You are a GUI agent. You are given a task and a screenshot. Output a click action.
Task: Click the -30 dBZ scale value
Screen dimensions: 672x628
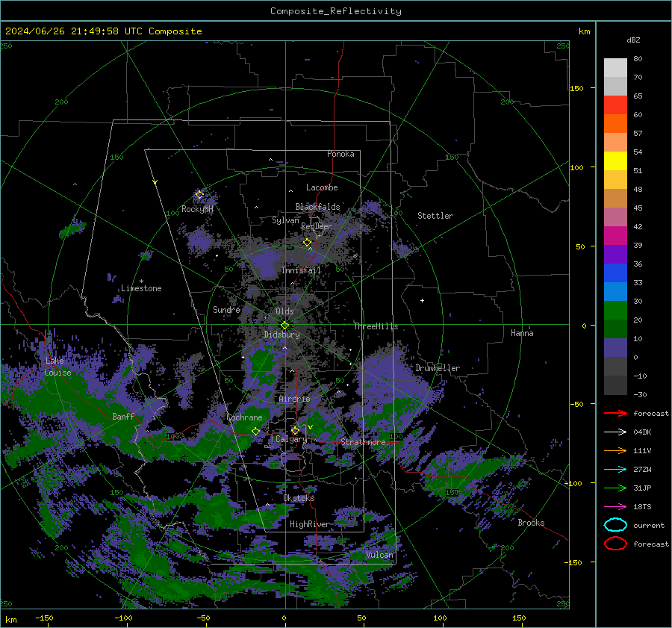pos(640,394)
